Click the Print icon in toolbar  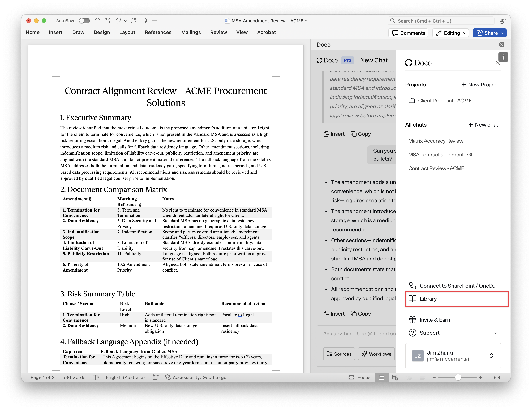pos(144,21)
